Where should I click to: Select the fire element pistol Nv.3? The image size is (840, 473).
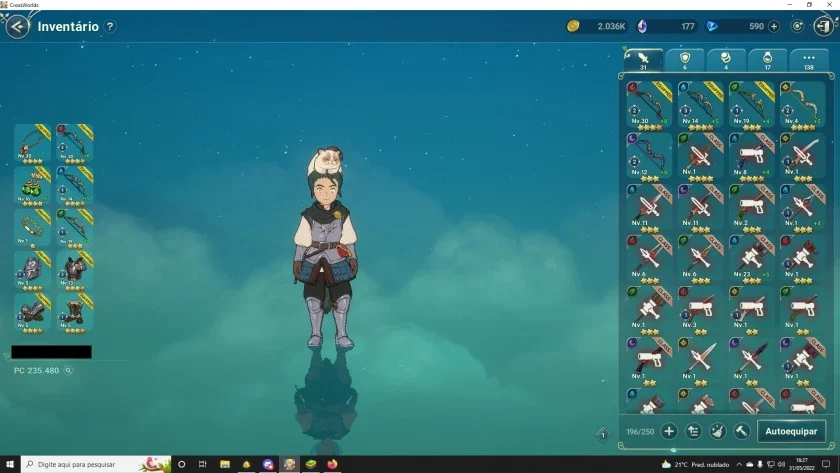click(x=700, y=310)
